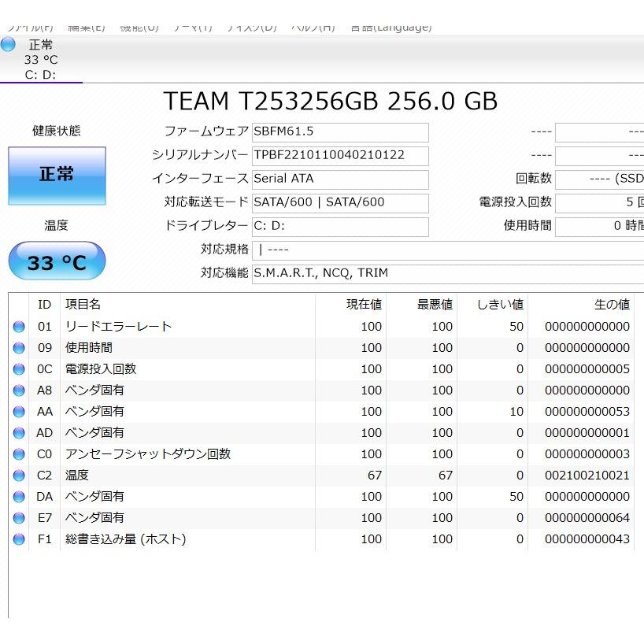Click status orb beside attribute 0C 電源投入回数
The image size is (644, 644).
click(19, 369)
